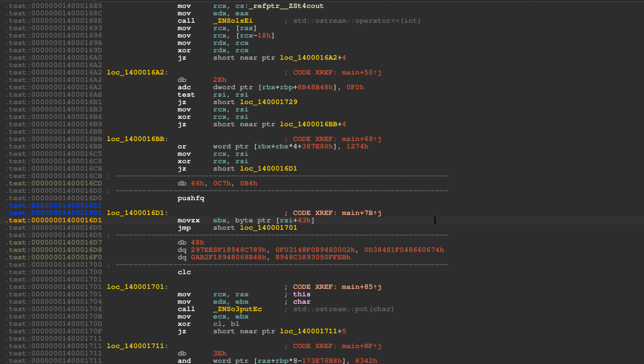Viewport: 644px width, 364px height.
Task: Select the _ZNSolsEi call target
Action: [x=233, y=21]
